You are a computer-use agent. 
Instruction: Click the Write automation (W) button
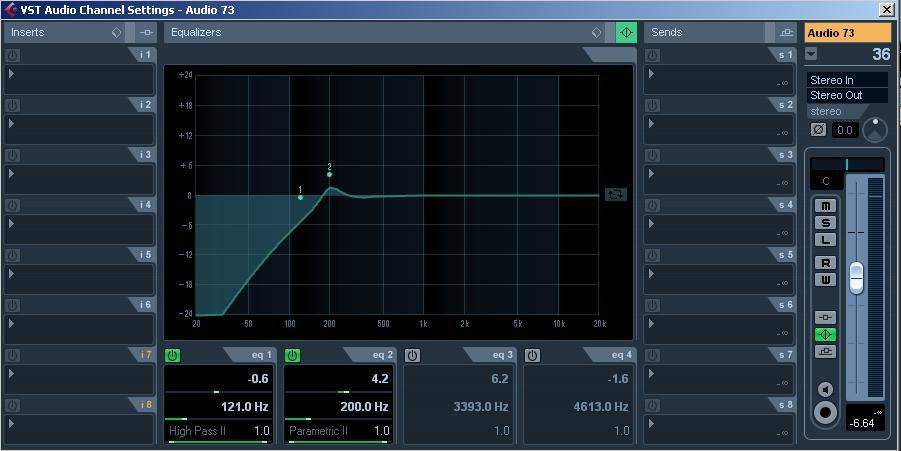[826, 280]
